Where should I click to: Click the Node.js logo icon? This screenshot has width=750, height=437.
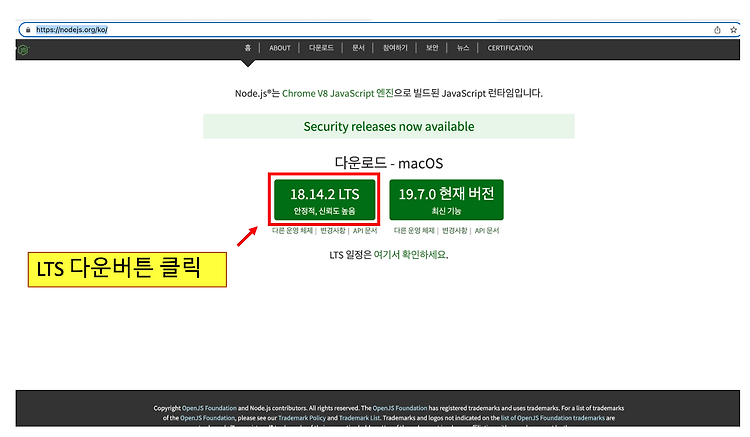point(23,50)
